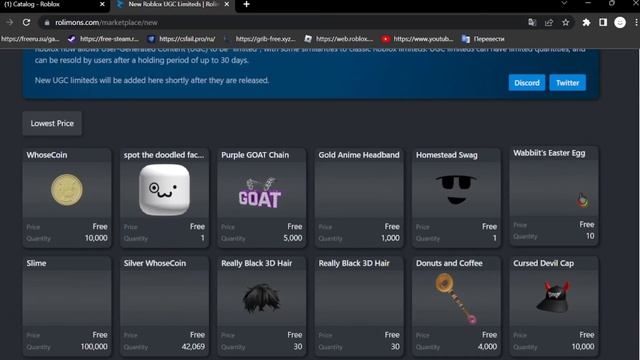Open the Gold Anime Headband title
This screenshot has width=640, height=360.
pos(359,155)
